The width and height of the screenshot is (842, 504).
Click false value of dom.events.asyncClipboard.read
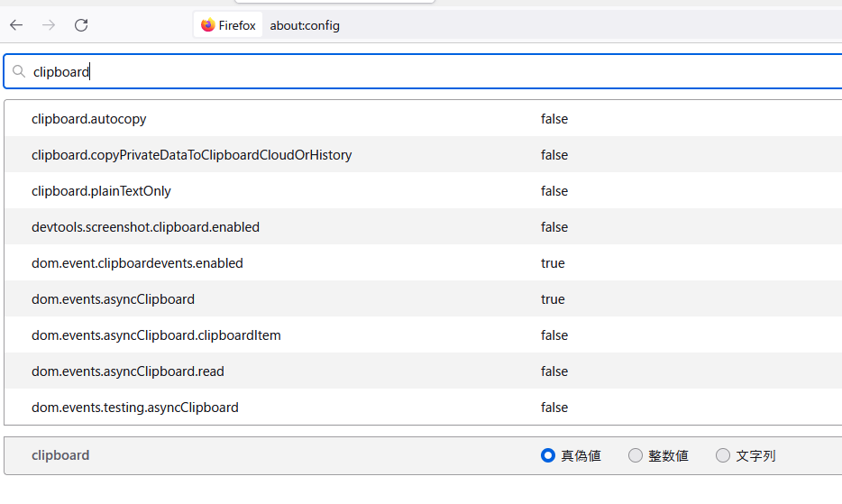pyautogui.click(x=554, y=371)
